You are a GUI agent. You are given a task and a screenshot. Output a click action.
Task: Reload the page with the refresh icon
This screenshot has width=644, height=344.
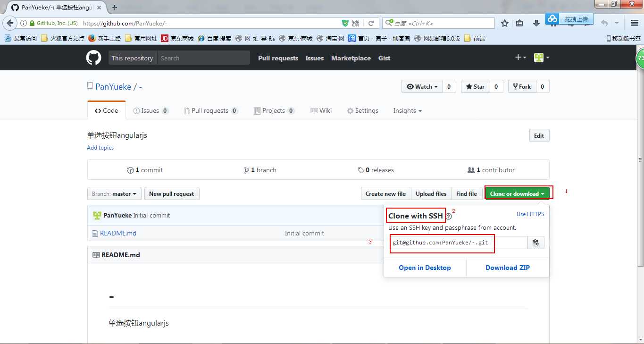pyautogui.click(x=371, y=23)
